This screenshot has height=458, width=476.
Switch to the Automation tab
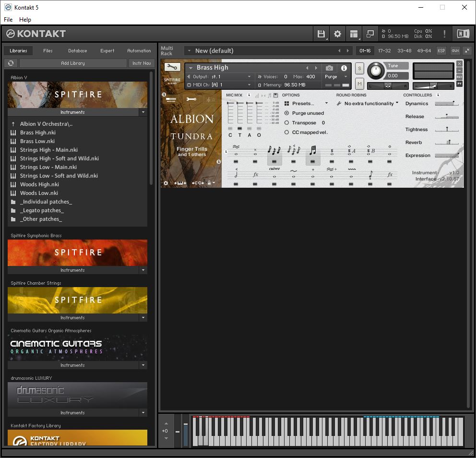coord(139,51)
